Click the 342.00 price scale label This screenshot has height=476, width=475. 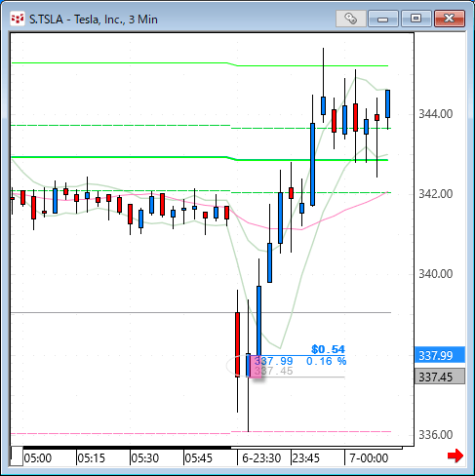(436, 194)
